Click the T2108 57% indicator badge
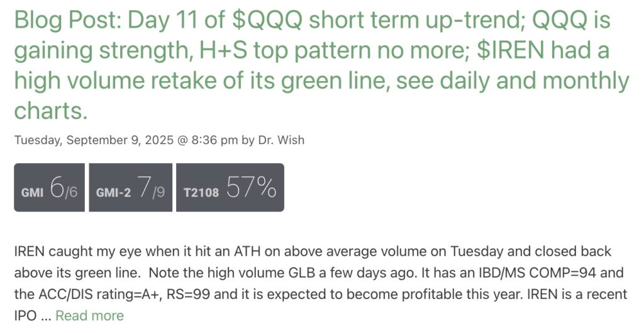This screenshot has height=333, width=644. [x=230, y=188]
